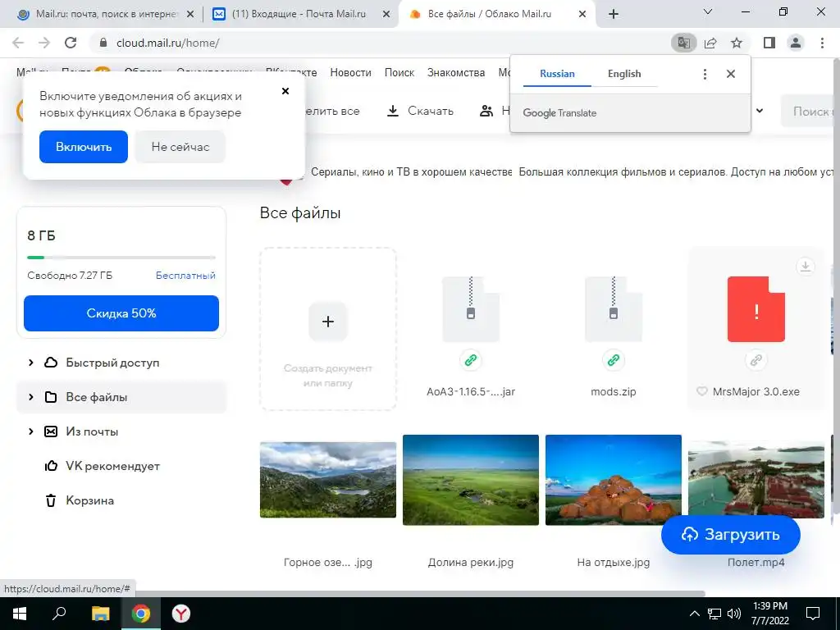Click the link icon under MrsMajor 3.0.exe
This screenshot has width=840, height=630.
[x=756, y=360]
